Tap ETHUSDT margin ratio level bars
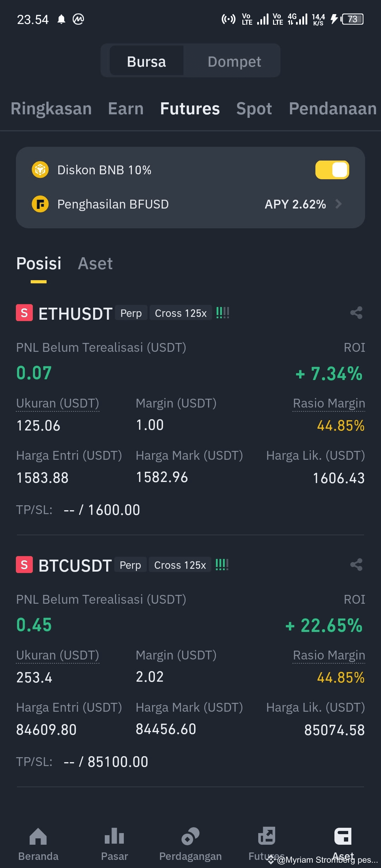 (223, 313)
